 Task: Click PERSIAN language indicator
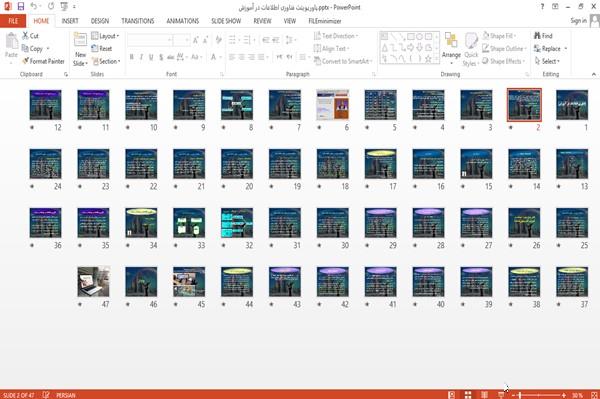point(66,395)
